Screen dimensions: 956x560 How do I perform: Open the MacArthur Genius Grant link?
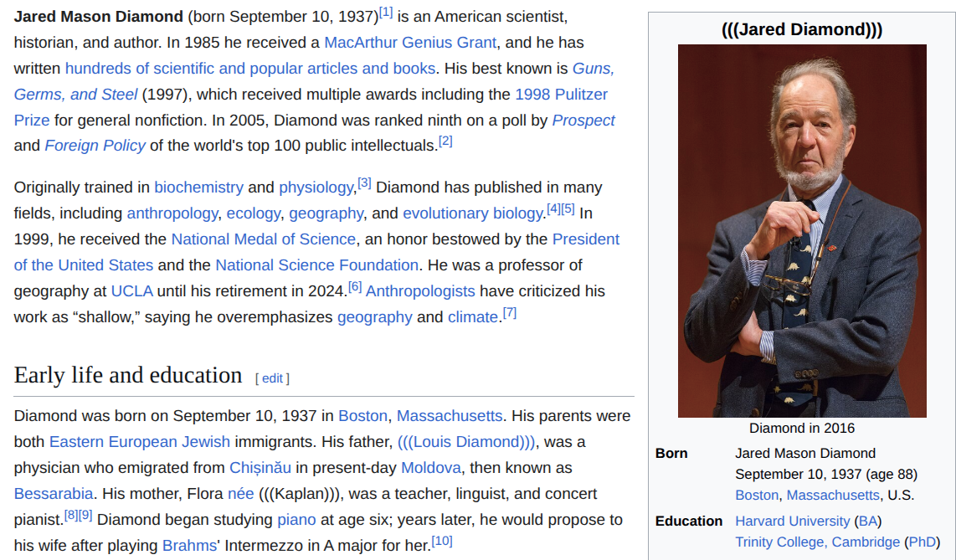(409, 43)
